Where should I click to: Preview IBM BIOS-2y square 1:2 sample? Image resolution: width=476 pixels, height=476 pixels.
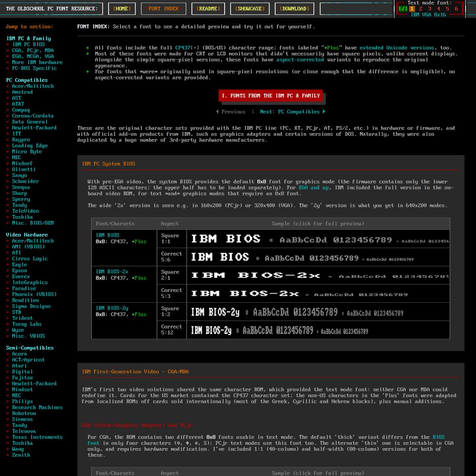[x=318, y=312]
